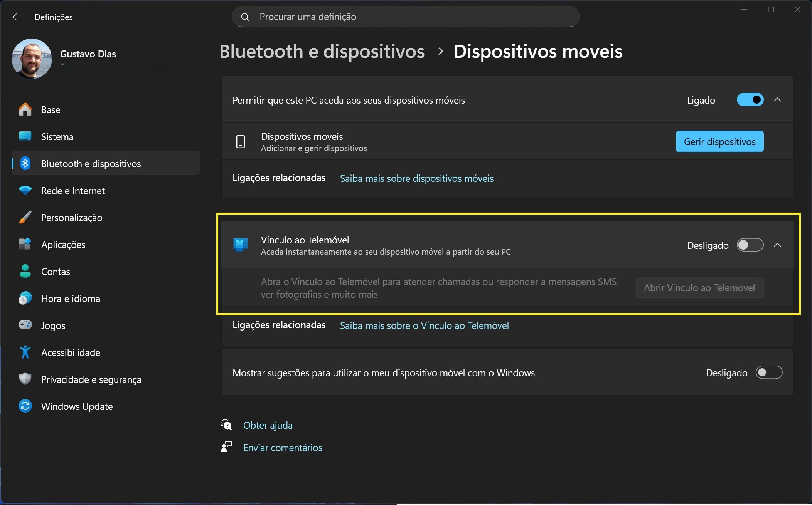This screenshot has width=812, height=505.
Task: Click the Sistema monitor icon
Action: [25, 136]
